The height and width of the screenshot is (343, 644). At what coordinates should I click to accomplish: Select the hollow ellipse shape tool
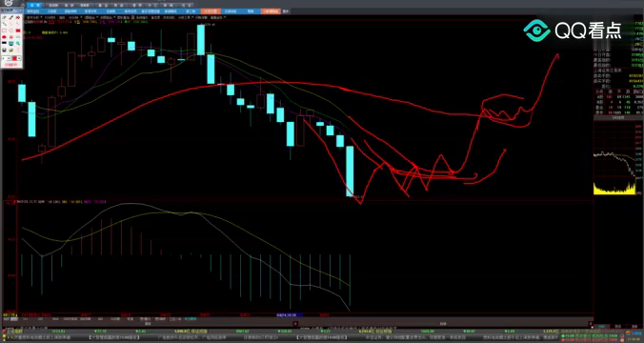tap(11, 30)
